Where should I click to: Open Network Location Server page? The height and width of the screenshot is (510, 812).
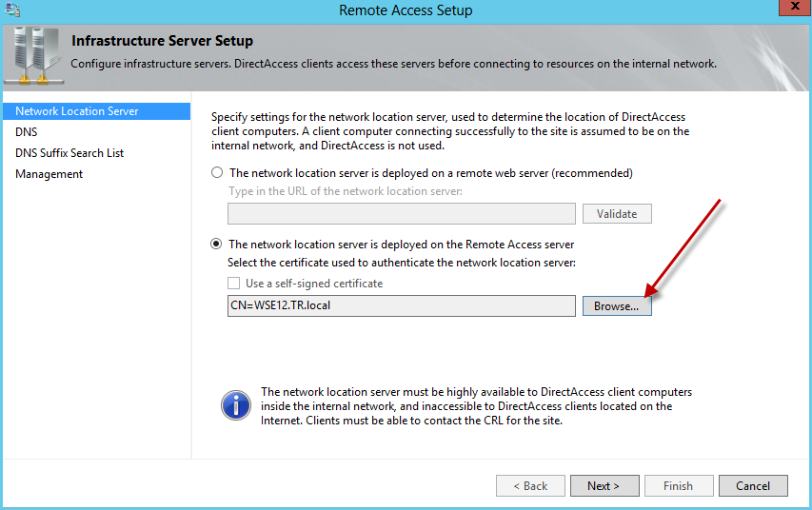(77, 111)
